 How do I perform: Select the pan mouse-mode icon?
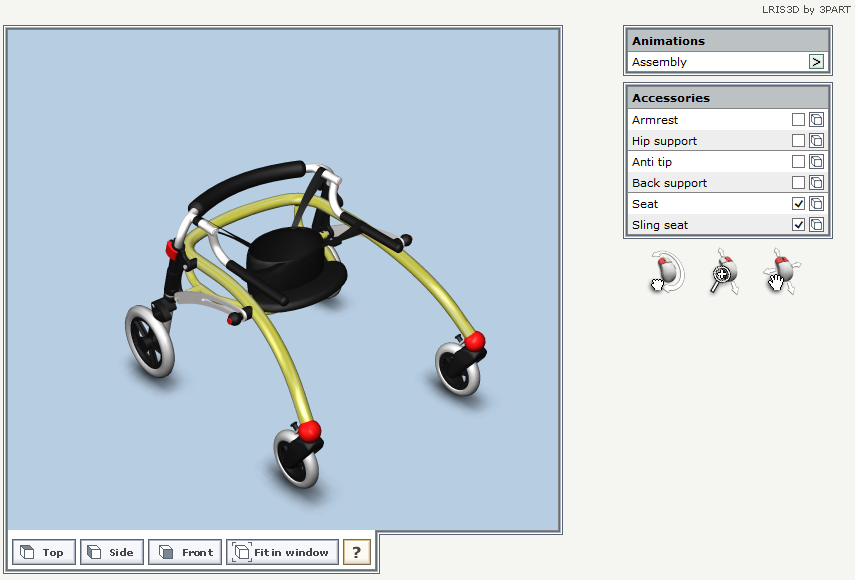[x=782, y=272]
